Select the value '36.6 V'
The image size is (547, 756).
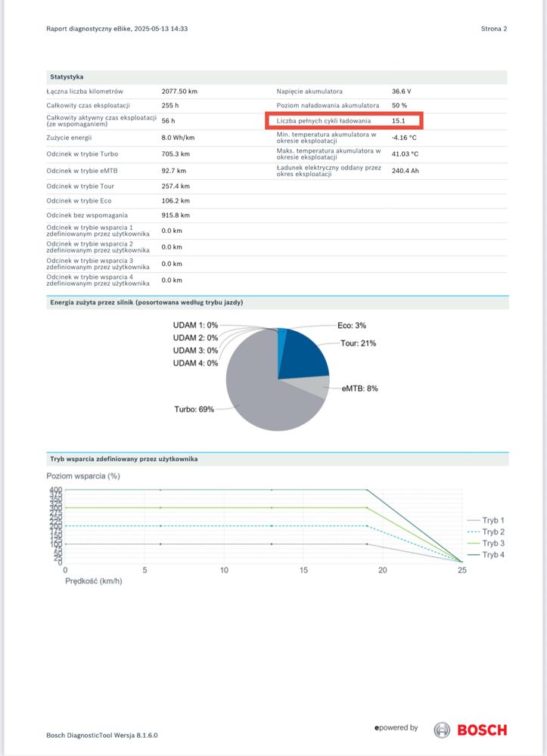(401, 91)
